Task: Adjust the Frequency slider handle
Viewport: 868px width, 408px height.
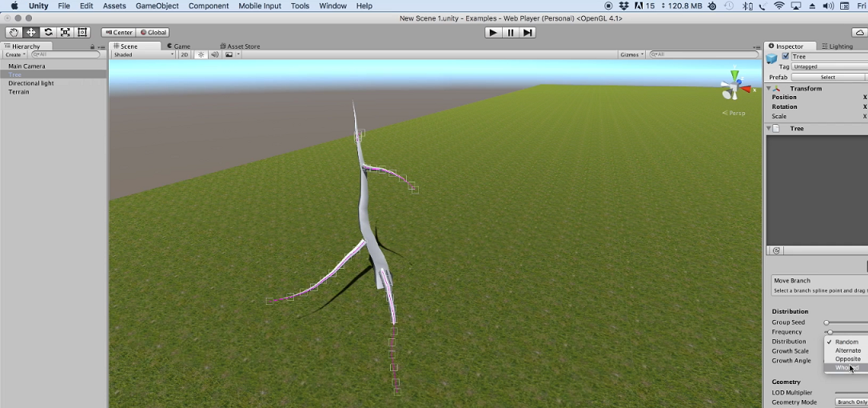Action: coord(830,332)
